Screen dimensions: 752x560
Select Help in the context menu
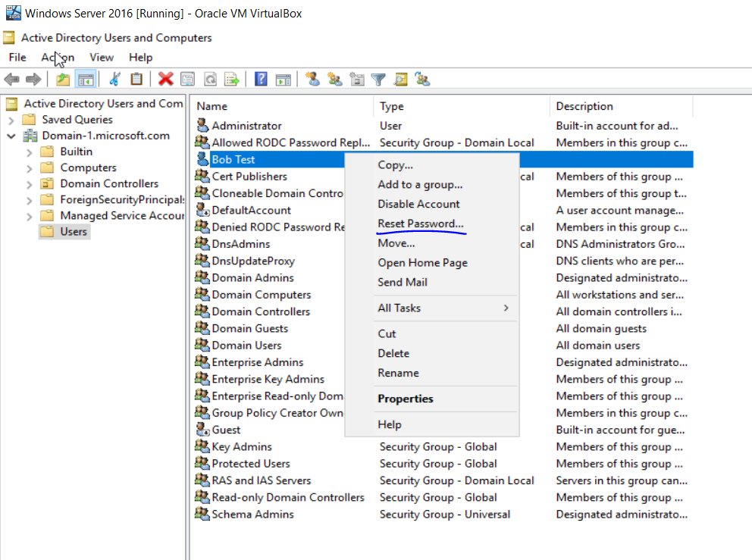coord(390,424)
